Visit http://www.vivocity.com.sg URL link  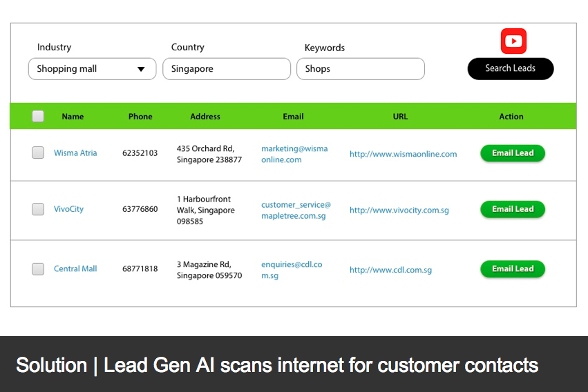click(x=399, y=210)
